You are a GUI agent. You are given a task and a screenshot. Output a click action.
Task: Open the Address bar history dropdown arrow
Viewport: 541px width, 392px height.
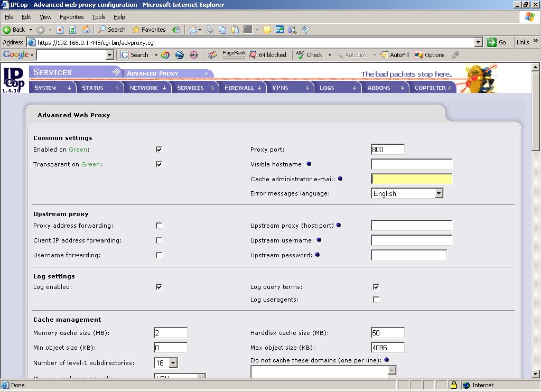[x=478, y=42]
